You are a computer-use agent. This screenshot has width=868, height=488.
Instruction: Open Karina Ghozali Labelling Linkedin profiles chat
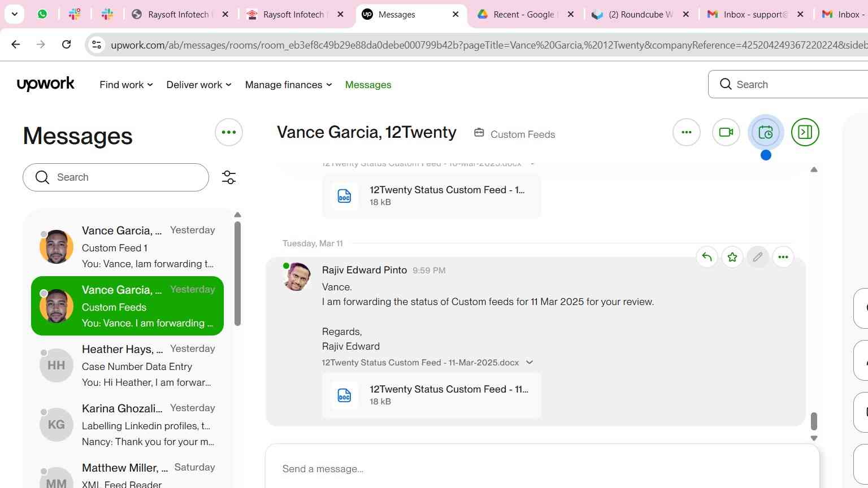tap(127, 425)
